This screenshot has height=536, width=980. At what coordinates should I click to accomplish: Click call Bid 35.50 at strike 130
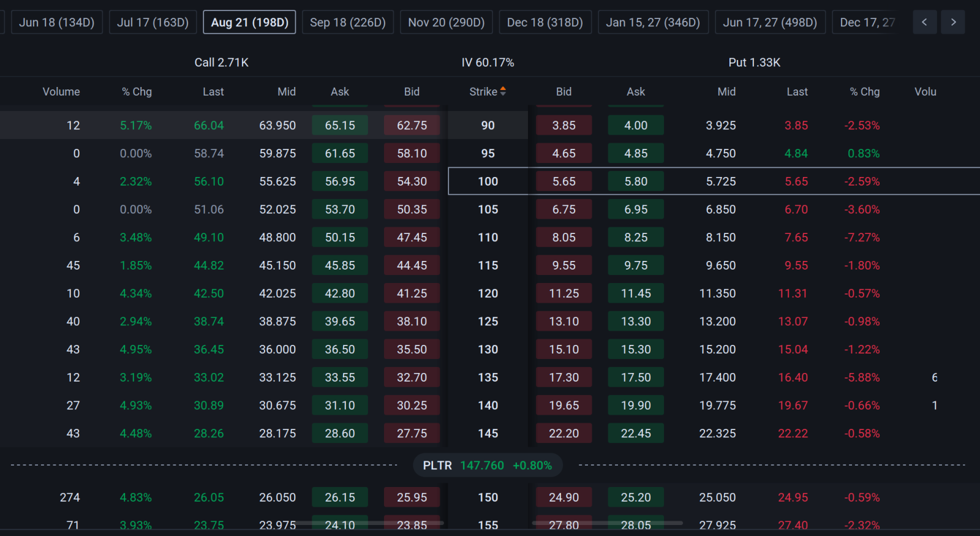(412, 349)
